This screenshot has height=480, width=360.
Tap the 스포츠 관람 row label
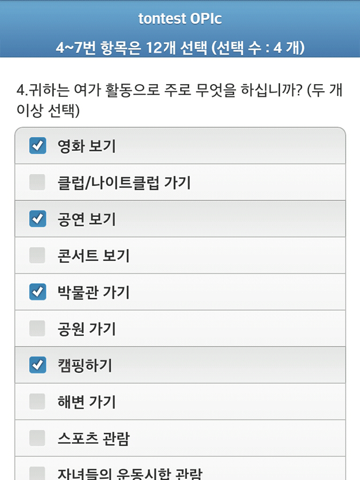(x=93, y=438)
